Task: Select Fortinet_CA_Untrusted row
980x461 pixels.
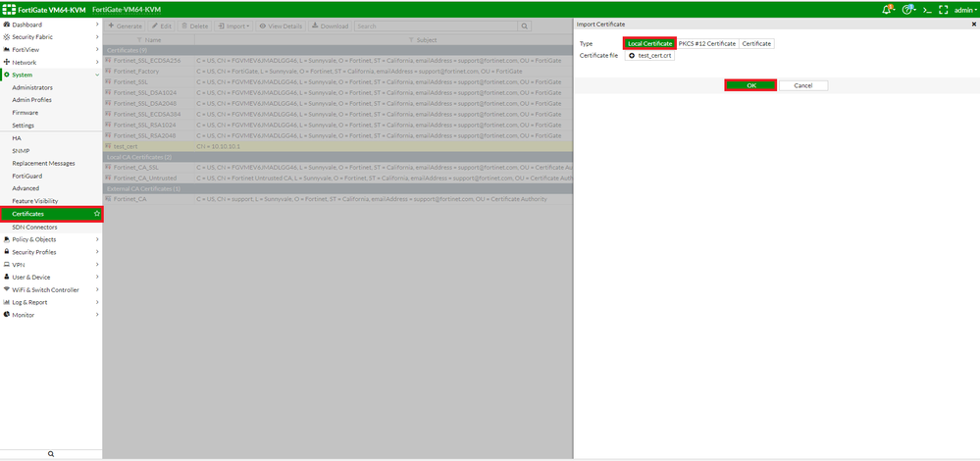Action: (x=337, y=179)
